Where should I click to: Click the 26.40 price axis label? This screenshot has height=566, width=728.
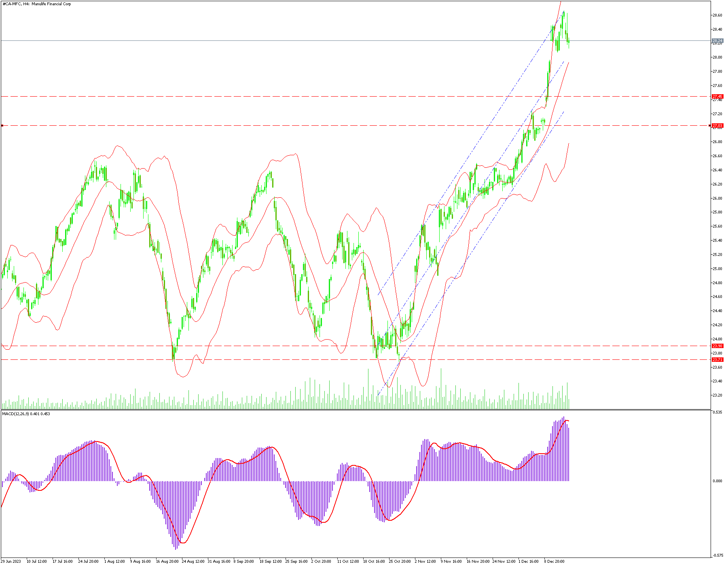[x=717, y=170]
